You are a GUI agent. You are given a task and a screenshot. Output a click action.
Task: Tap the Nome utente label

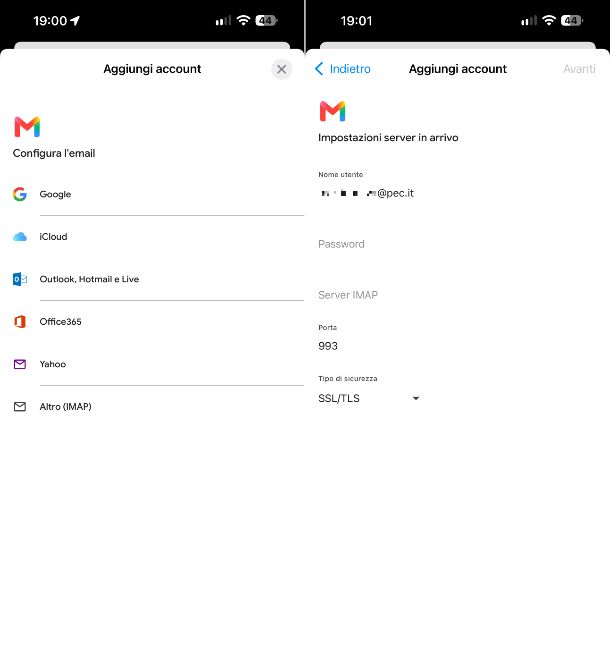pos(341,174)
